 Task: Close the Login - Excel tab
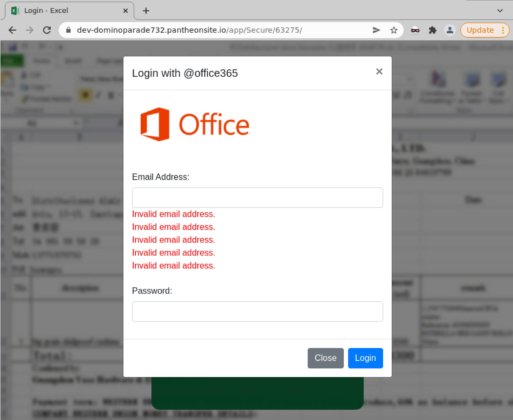point(125,11)
